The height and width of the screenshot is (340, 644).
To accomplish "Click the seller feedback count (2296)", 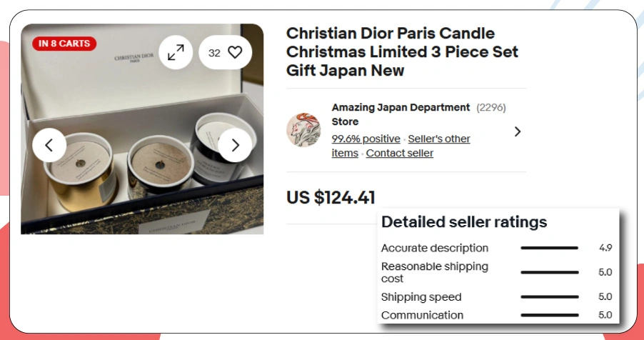I will [490, 108].
